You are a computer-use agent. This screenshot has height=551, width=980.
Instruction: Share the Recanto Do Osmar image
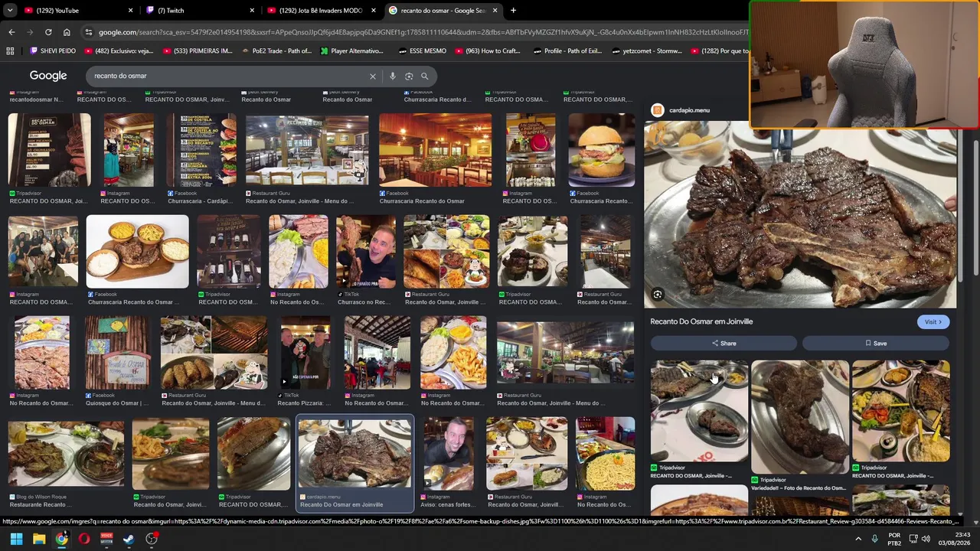724,344
